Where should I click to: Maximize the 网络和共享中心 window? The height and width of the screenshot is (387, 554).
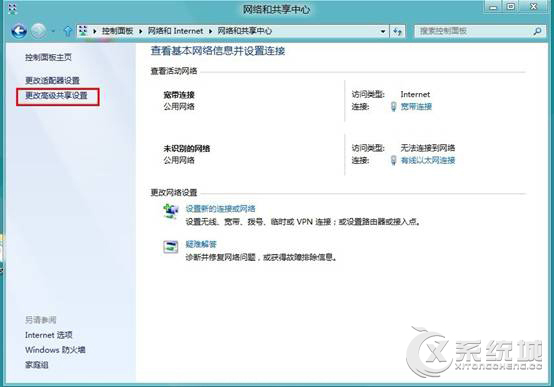511,7
